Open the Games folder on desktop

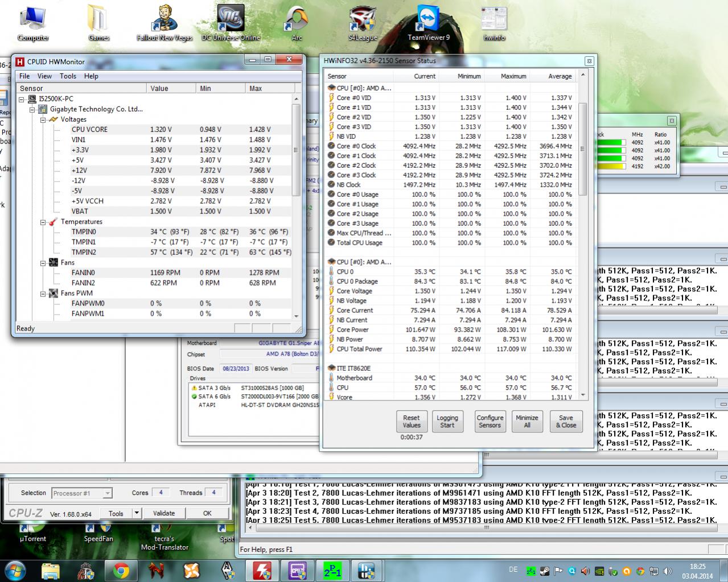click(x=98, y=23)
